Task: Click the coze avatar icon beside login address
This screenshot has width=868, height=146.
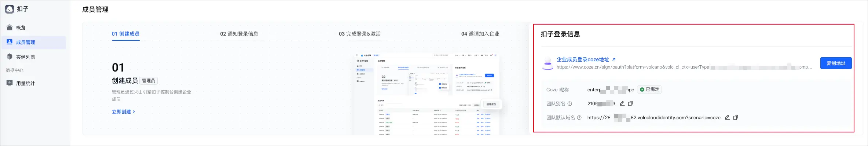Action: coord(547,63)
